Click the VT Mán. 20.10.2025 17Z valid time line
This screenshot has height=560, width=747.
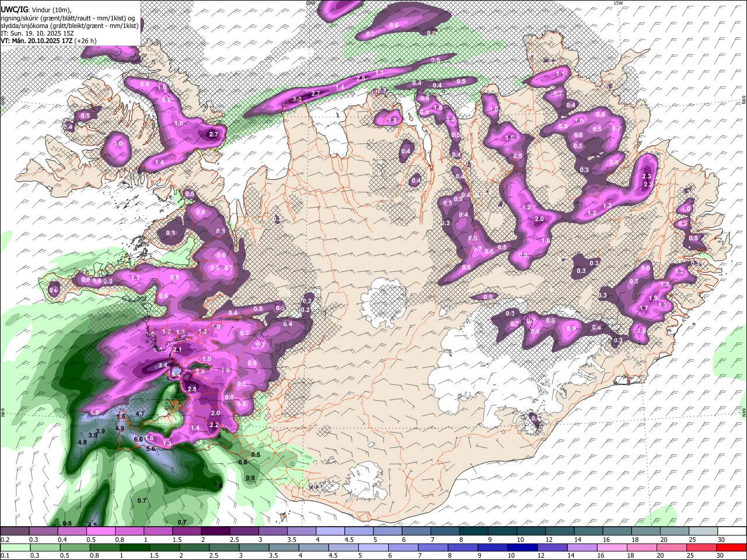tap(36, 41)
